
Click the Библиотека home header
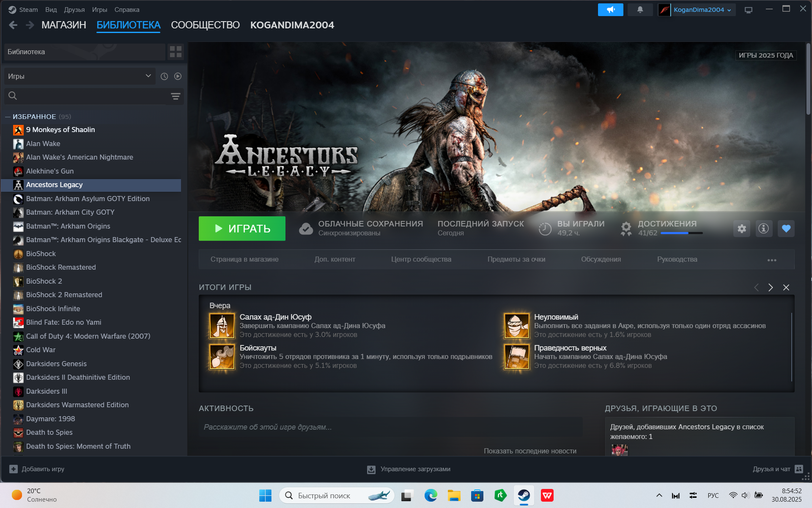pos(85,52)
